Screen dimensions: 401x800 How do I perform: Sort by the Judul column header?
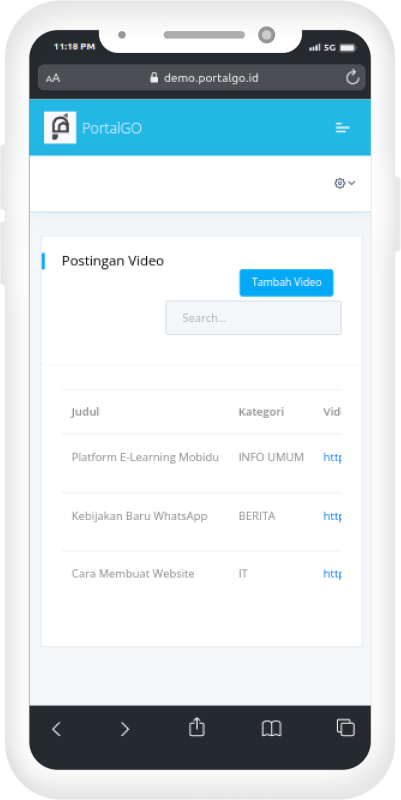(85, 412)
